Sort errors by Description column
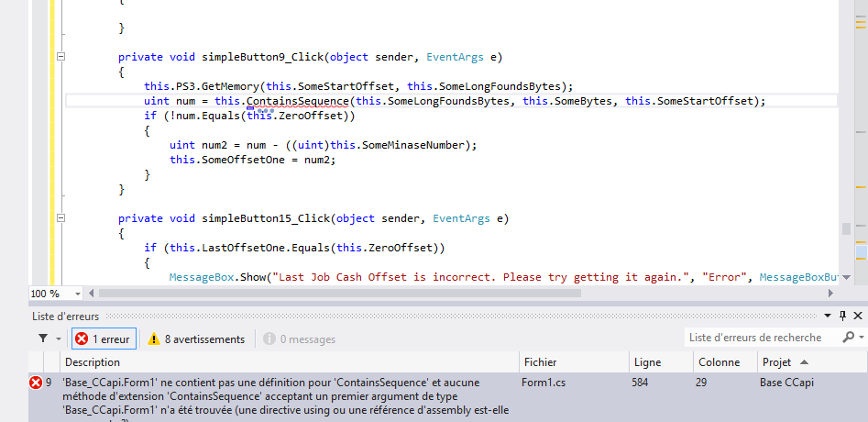 290,362
